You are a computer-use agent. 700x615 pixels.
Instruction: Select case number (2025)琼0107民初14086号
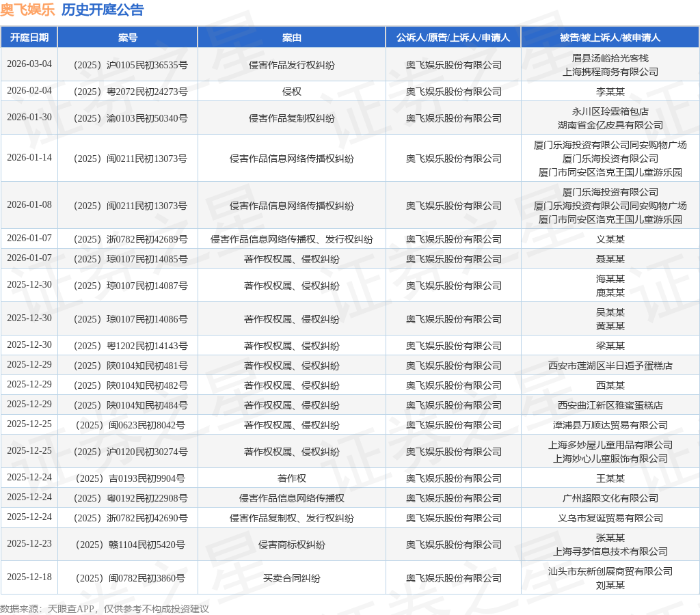point(131,320)
